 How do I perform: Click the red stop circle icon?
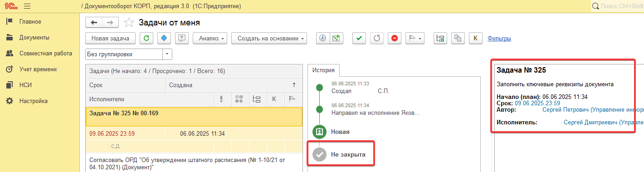pos(394,39)
